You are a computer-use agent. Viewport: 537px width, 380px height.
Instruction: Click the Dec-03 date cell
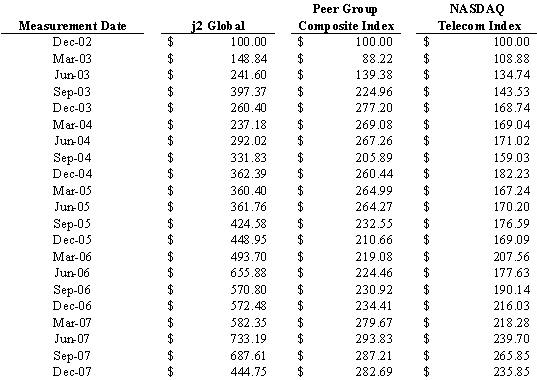pyautogui.click(x=72, y=108)
